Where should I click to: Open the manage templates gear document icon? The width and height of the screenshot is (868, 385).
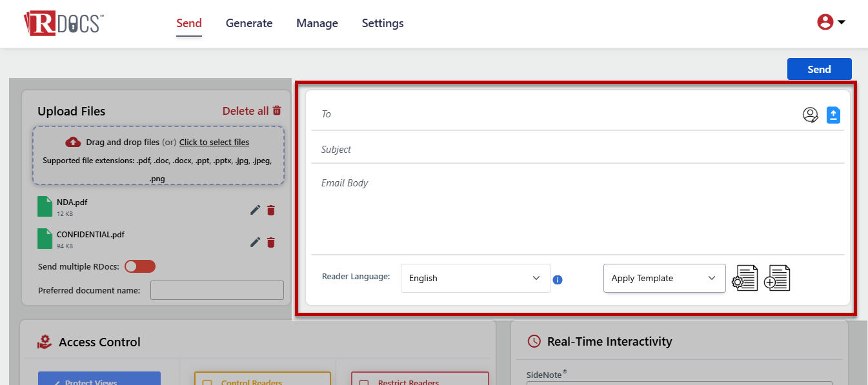click(745, 278)
